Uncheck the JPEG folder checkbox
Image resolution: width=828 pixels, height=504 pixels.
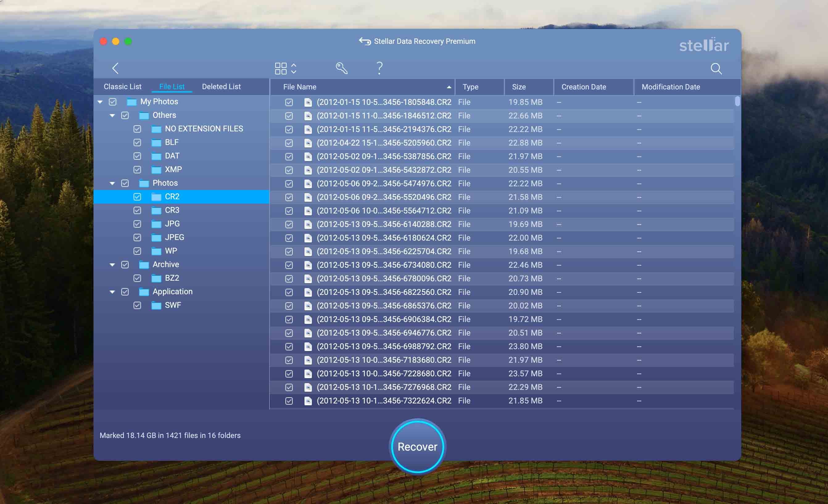137,238
